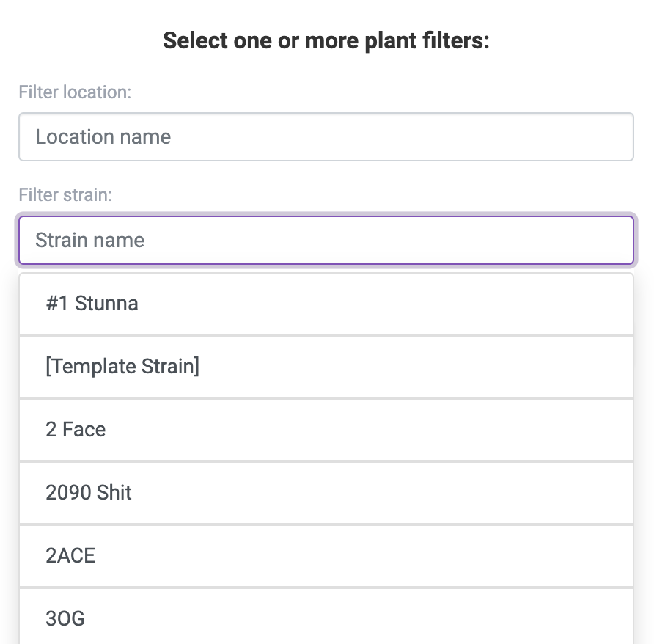Choose [Template Strain] from the list
This screenshot has height=644, width=654.
[x=326, y=367]
